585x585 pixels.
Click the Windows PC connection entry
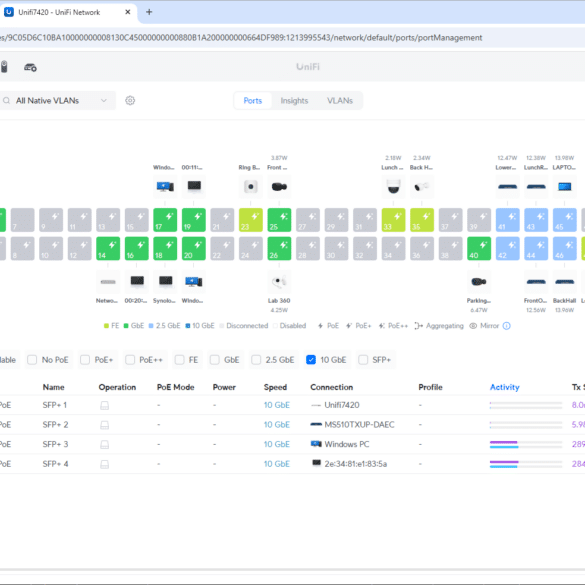click(x=340, y=444)
